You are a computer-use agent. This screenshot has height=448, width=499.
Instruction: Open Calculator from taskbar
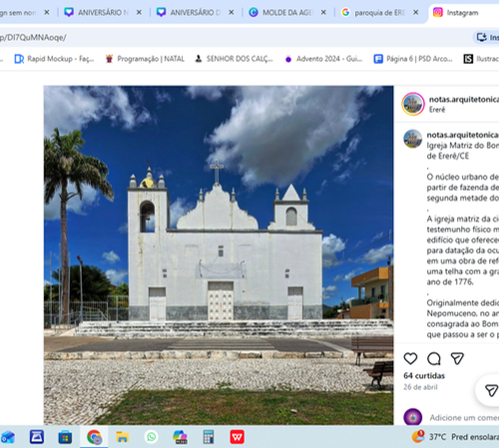[x=209, y=437]
